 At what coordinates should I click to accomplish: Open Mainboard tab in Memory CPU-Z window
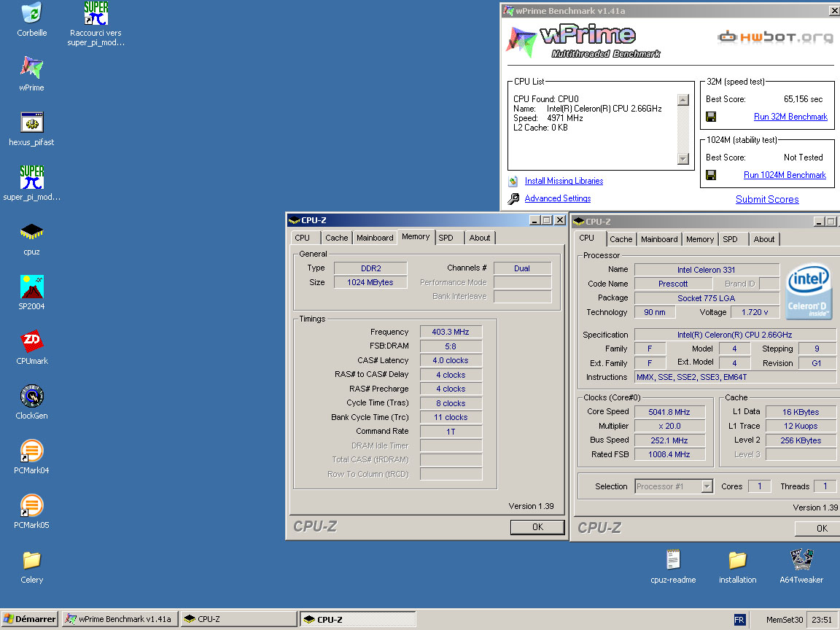click(x=375, y=238)
